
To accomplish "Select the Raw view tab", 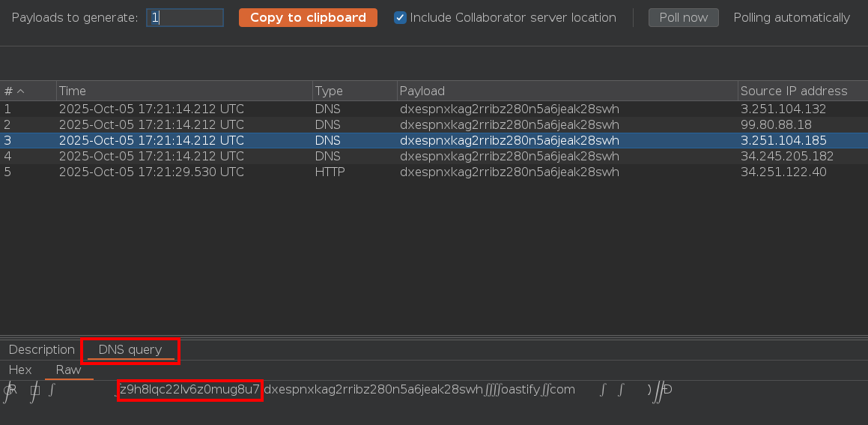I will [69, 370].
